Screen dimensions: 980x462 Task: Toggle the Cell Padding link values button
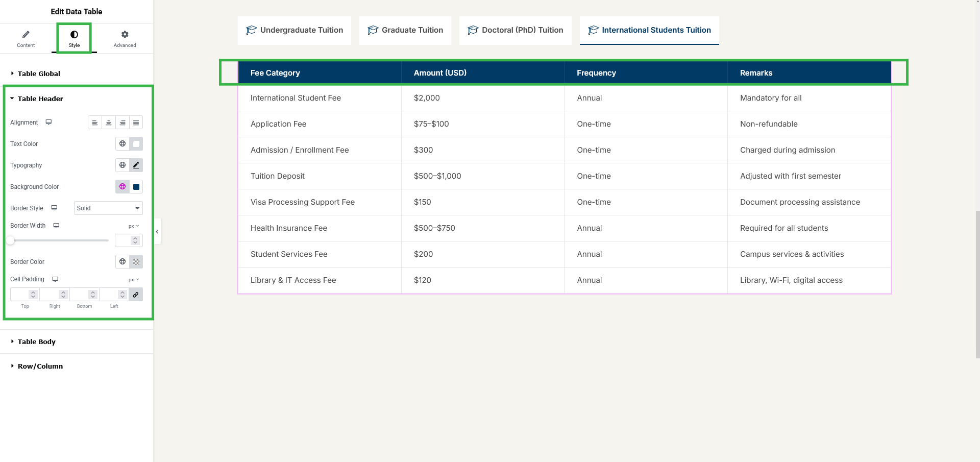click(136, 295)
